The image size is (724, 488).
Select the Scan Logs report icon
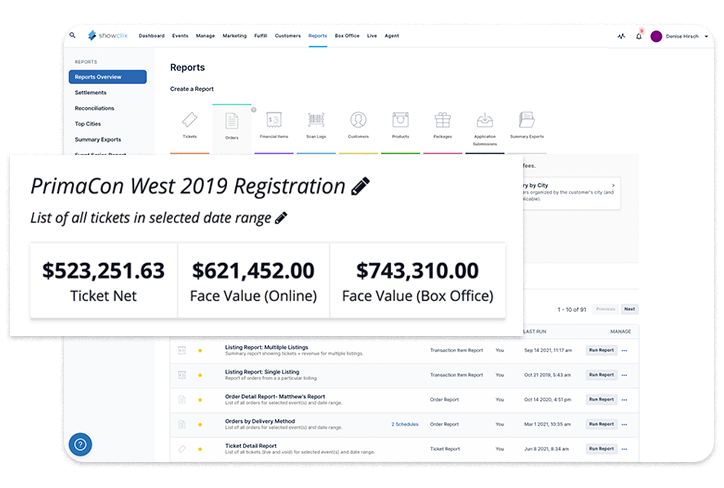click(x=316, y=123)
